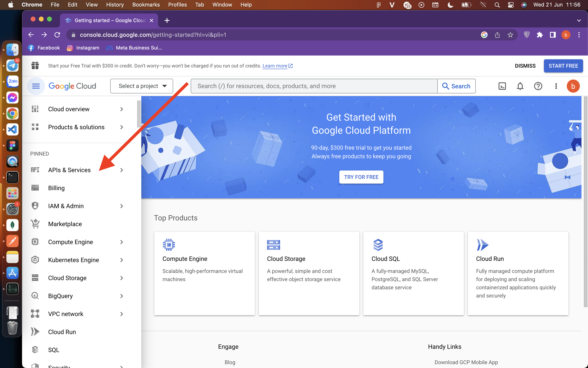Open the Profiles menu
Screen dimensions: 588x368
coord(177,5)
